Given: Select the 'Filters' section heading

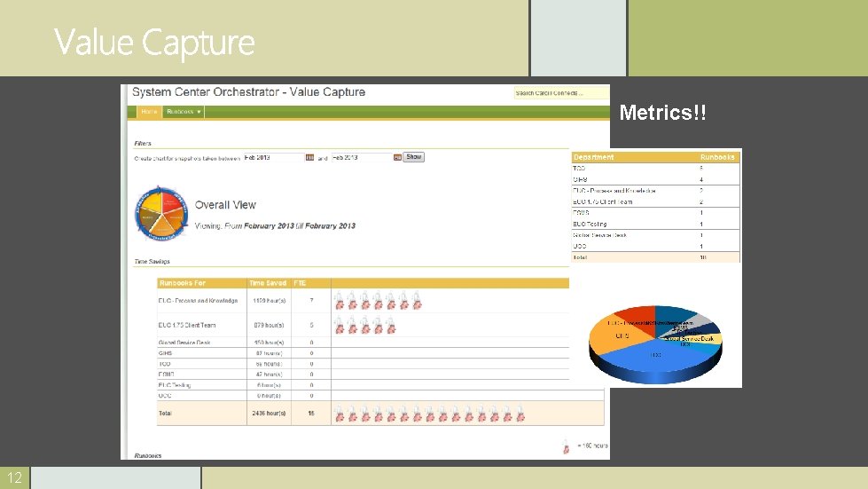Looking at the screenshot, I should pyautogui.click(x=142, y=144).
